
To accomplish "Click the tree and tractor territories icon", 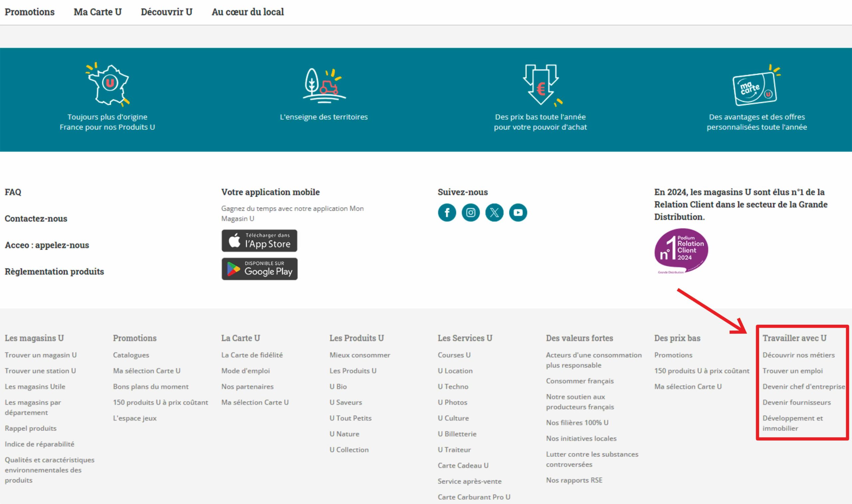I will pyautogui.click(x=324, y=85).
